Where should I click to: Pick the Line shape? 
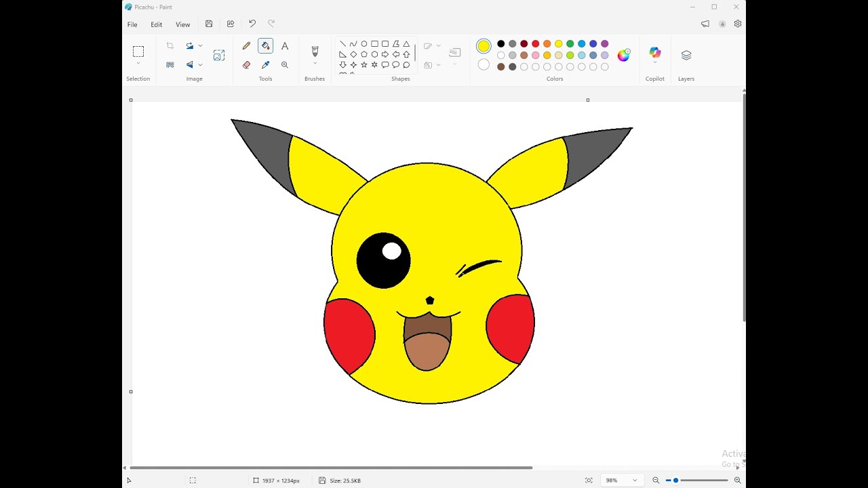click(x=342, y=44)
